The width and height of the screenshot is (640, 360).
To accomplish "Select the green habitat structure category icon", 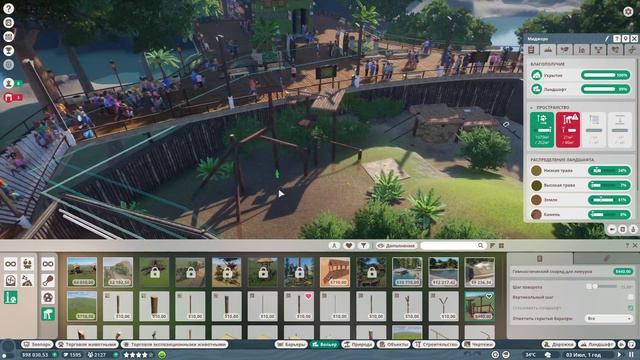I will 11,298.
